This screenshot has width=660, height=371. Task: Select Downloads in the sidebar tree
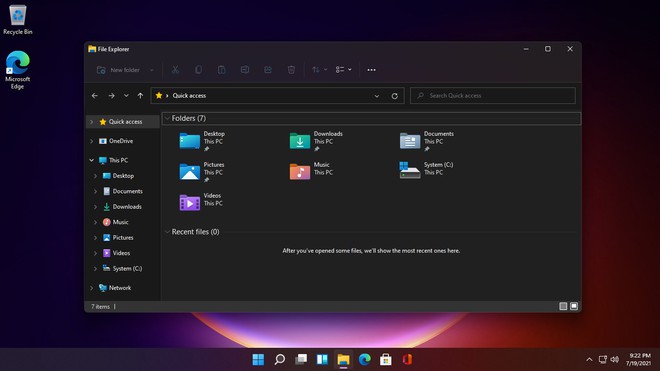pyautogui.click(x=127, y=207)
